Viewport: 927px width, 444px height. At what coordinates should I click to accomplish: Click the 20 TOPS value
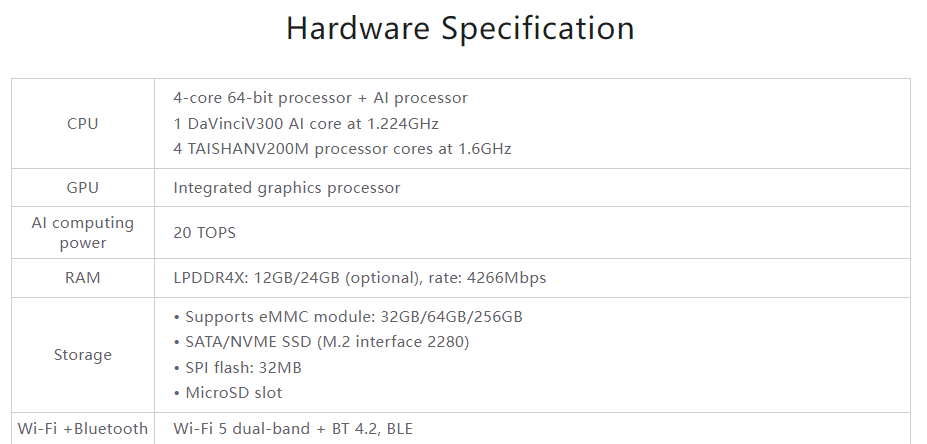point(205,233)
